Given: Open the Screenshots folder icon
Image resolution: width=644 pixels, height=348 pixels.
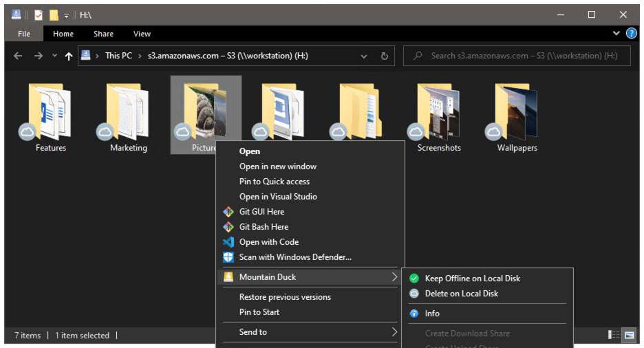Looking at the screenshot, I should (439, 111).
